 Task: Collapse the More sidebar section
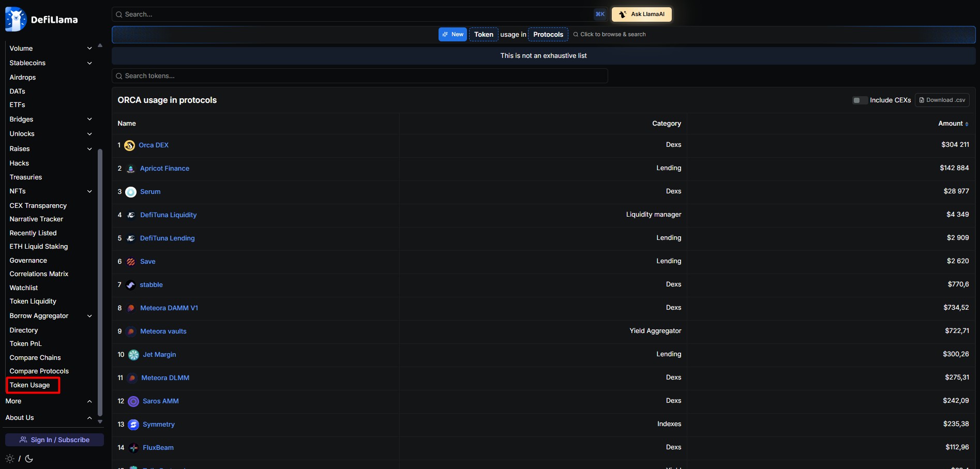(89, 401)
